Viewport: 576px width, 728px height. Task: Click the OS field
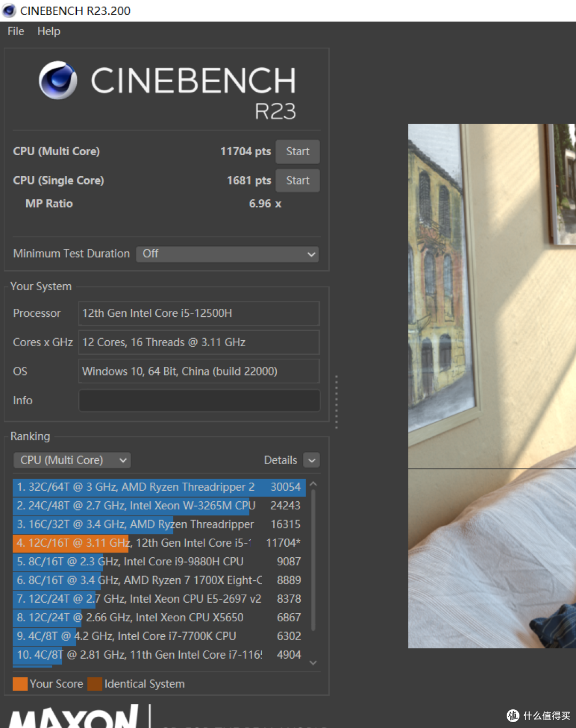[x=199, y=371]
